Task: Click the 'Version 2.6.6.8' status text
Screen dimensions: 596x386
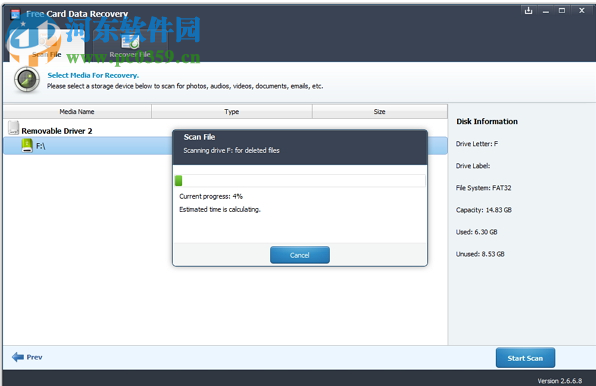Action: tap(560, 381)
